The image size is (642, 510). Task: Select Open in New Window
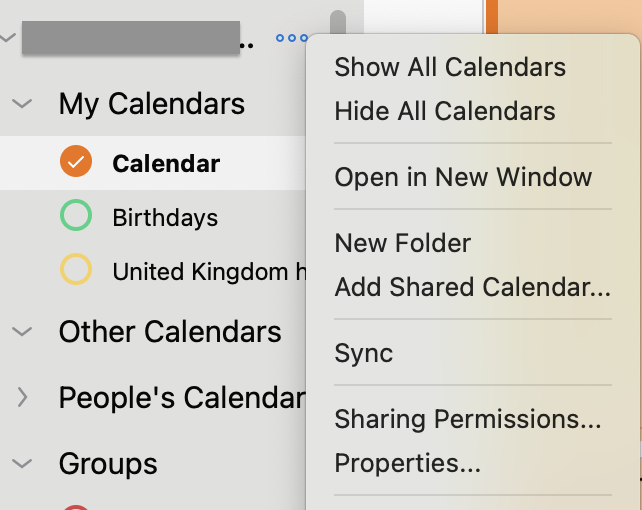click(463, 177)
